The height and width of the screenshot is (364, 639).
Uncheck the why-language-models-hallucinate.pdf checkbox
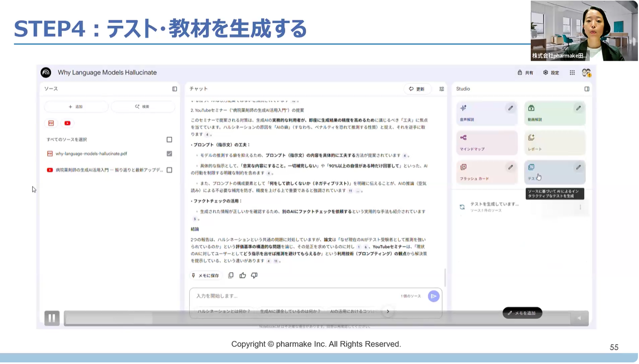[x=169, y=154]
